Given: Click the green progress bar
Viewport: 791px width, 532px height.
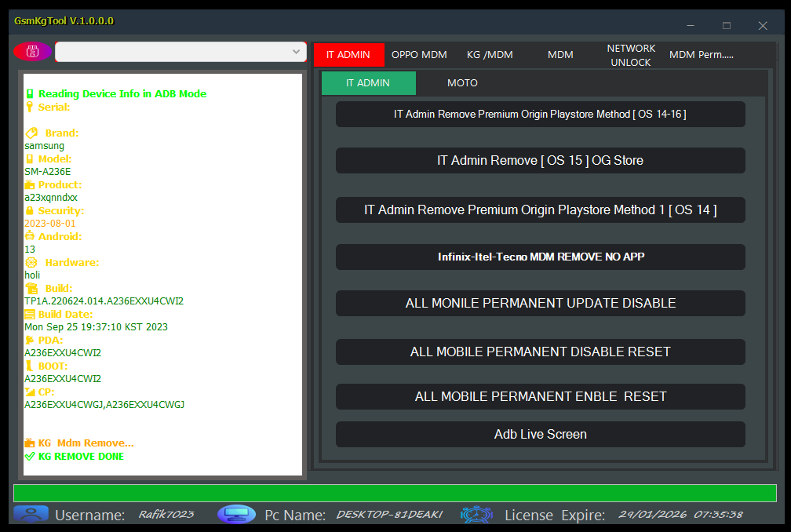Looking at the screenshot, I should pyautogui.click(x=395, y=493).
